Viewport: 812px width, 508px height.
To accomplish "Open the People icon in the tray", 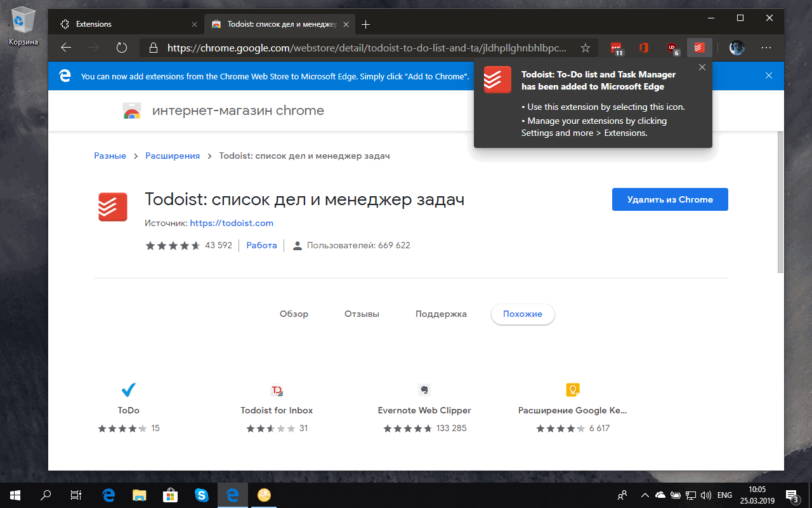I will pyautogui.click(x=622, y=495).
